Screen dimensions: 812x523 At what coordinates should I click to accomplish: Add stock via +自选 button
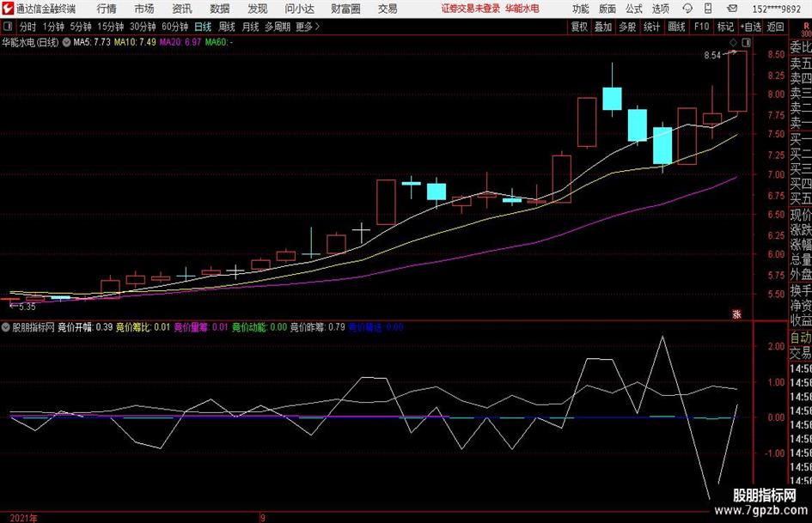tap(751, 27)
